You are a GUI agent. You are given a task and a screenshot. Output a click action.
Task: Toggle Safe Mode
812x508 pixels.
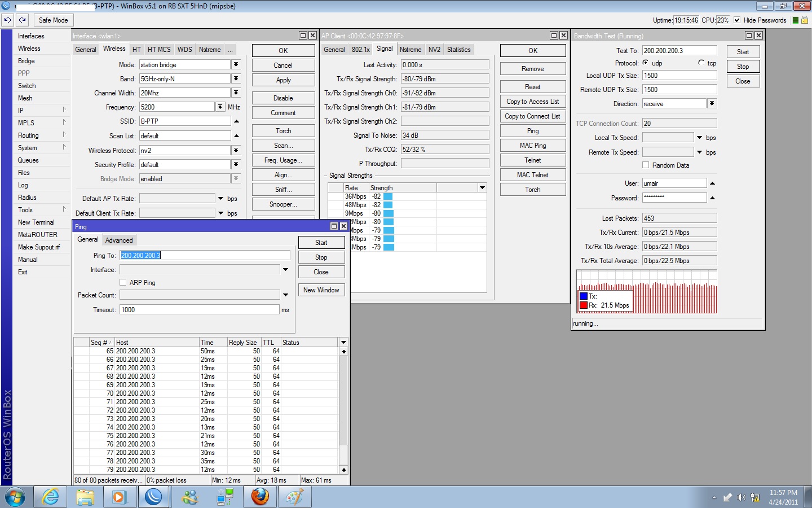(x=53, y=20)
